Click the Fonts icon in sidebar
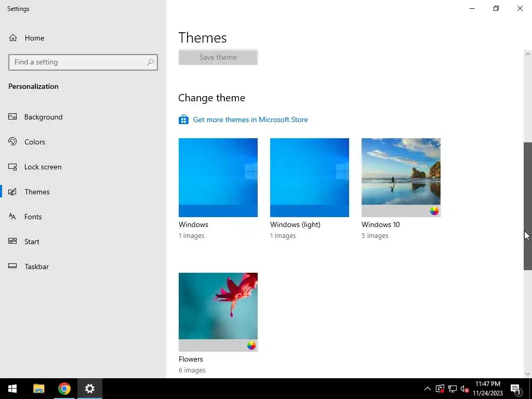Screen dimensions: 532x399 pyautogui.click(x=12, y=217)
